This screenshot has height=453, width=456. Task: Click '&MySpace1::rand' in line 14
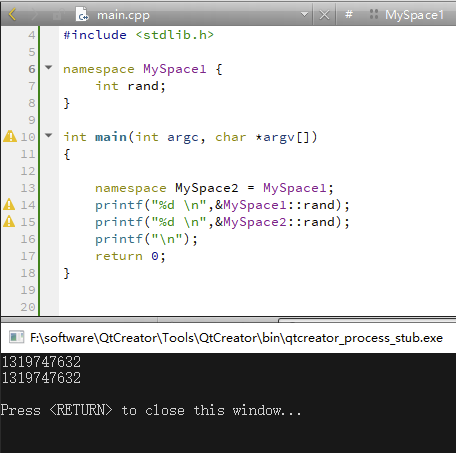275,205
